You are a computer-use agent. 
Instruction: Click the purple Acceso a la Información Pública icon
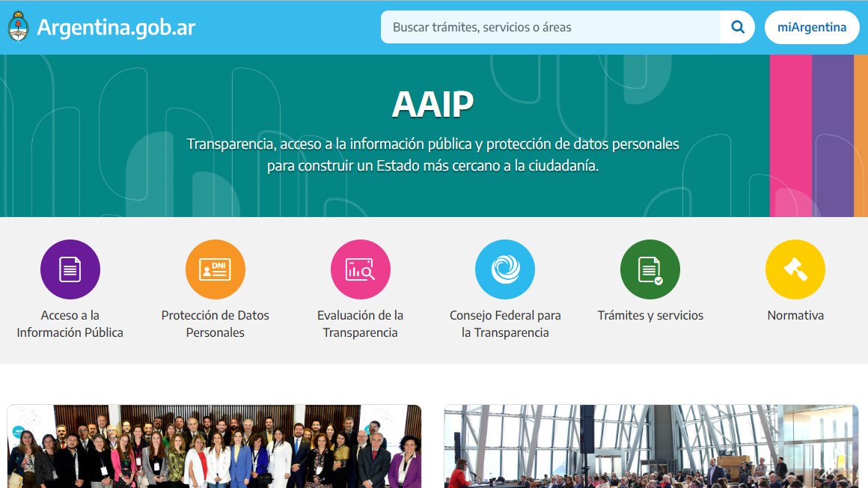pos(70,269)
